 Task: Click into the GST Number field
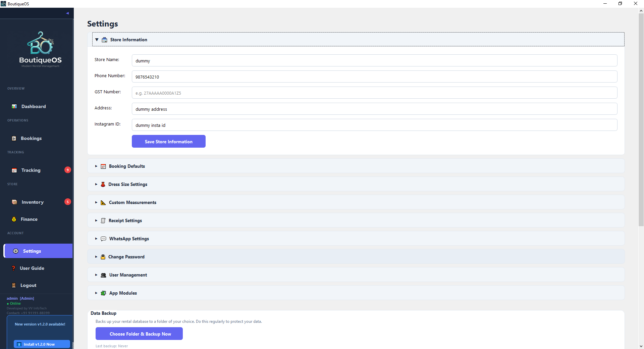pyautogui.click(x=374, y=93)
